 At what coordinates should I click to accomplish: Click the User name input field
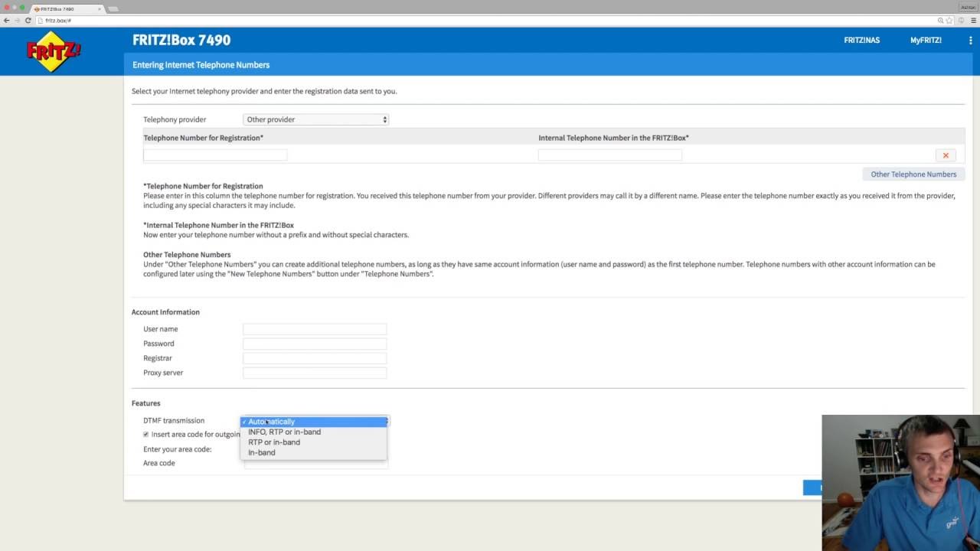coord(315,329)
